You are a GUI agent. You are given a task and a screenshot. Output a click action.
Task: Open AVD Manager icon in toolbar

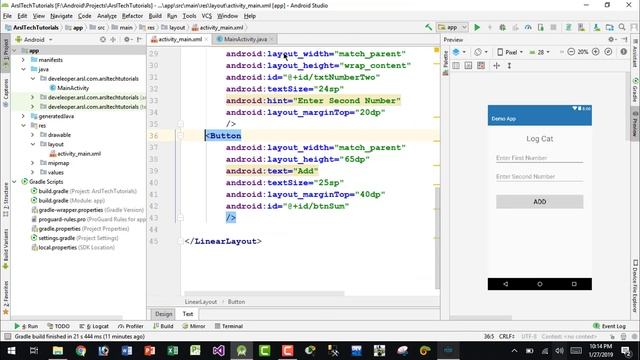click(581, 27)
